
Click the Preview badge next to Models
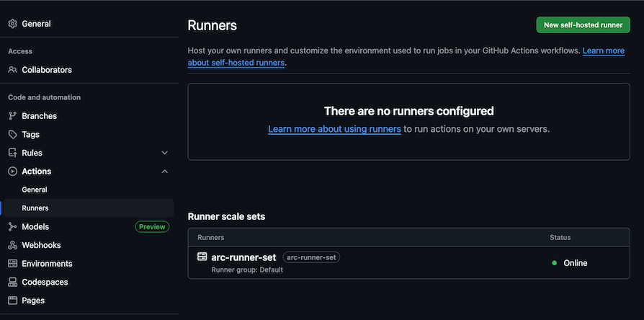[152, 227]
